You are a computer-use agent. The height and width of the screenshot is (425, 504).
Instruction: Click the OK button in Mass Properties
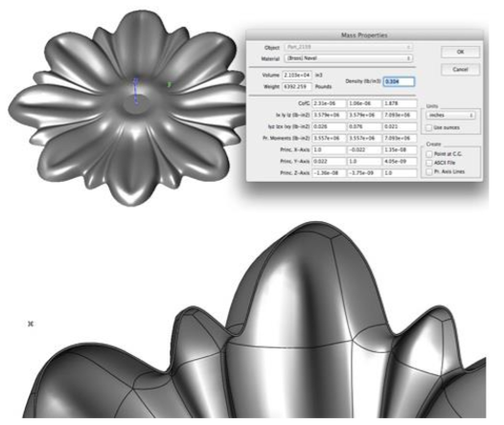pos(460,52)
